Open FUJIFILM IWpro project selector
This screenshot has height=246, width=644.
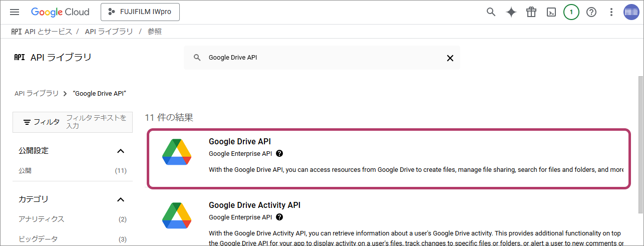tap(140, 12)
